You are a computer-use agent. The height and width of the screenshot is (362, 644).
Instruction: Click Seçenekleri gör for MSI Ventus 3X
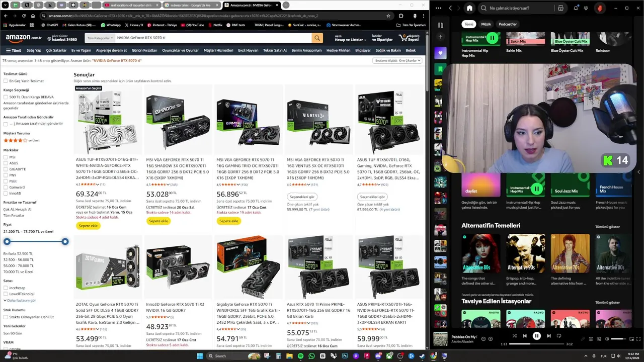point(302,197)
